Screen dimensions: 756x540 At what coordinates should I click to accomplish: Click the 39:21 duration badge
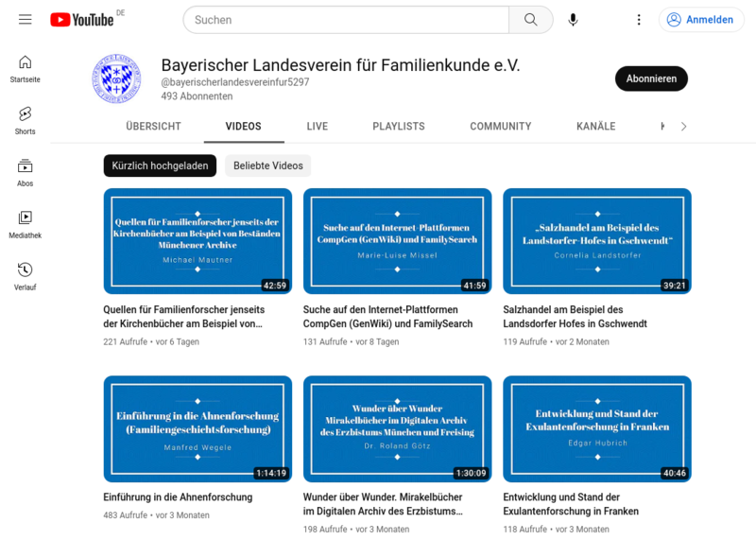[675, 286]
